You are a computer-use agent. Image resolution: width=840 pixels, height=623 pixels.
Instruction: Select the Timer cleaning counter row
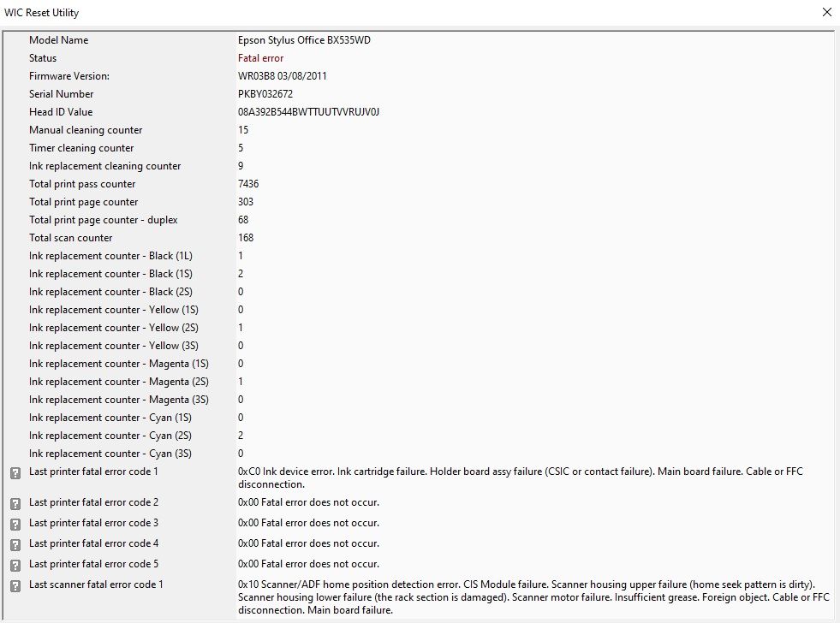coord(418,148)
